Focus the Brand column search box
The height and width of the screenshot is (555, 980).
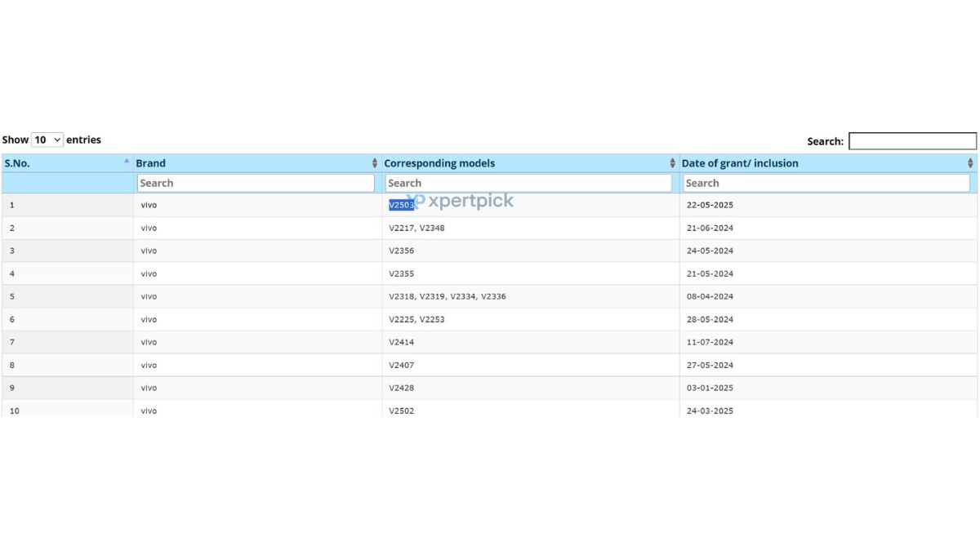point(255,184)
